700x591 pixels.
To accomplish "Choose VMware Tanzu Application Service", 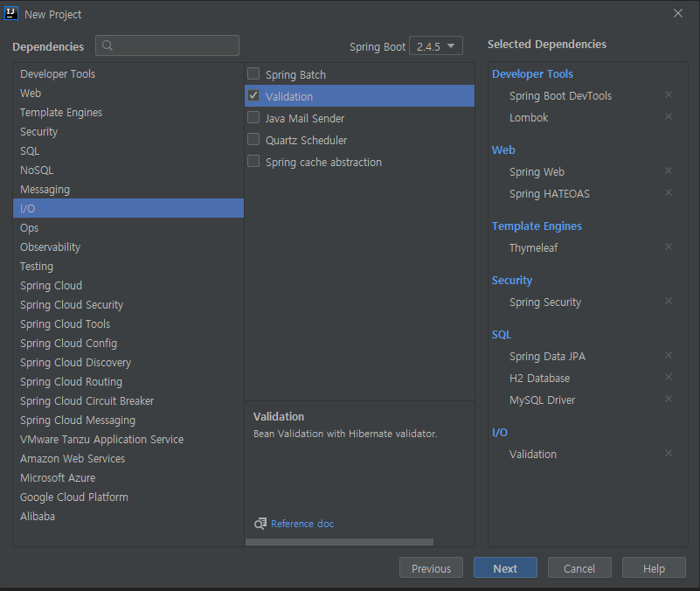I will coord(128,439).
